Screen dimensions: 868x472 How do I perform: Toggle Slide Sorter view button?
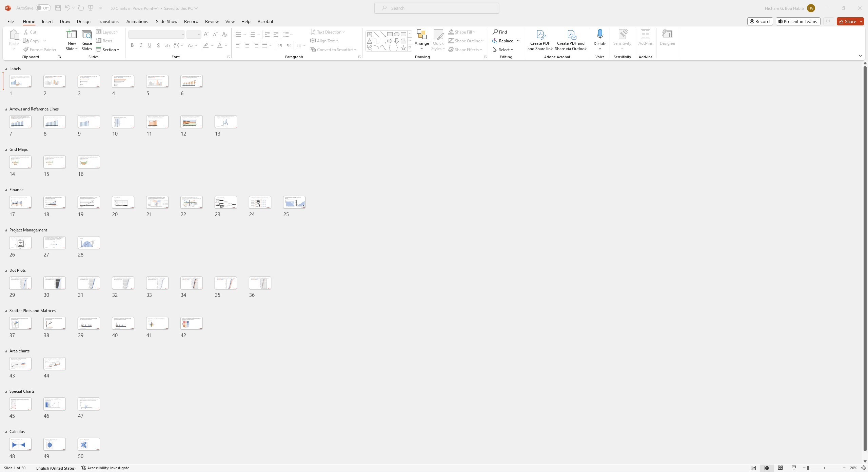767,468
